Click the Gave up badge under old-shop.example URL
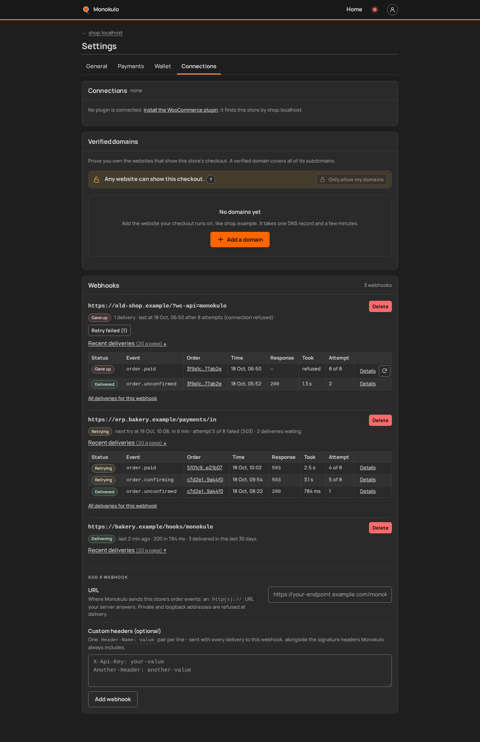The width and height of the screenshot is (480, 742). [99, 318]
